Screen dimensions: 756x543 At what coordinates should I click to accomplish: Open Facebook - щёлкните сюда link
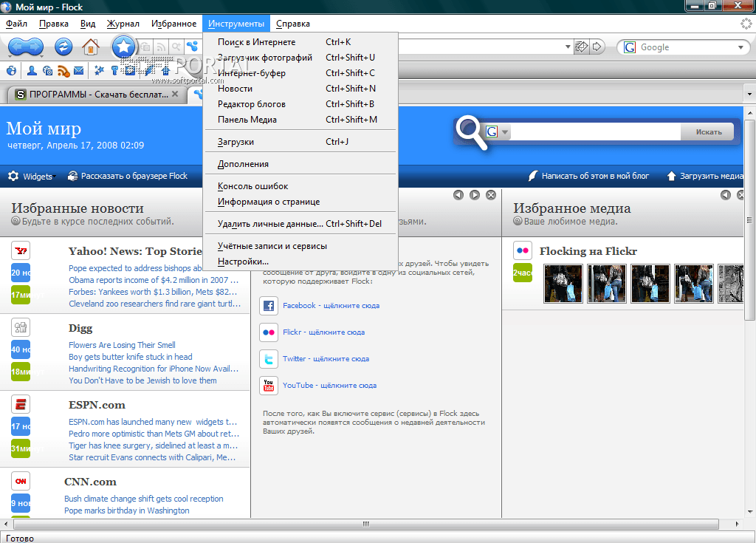point(331,306)
